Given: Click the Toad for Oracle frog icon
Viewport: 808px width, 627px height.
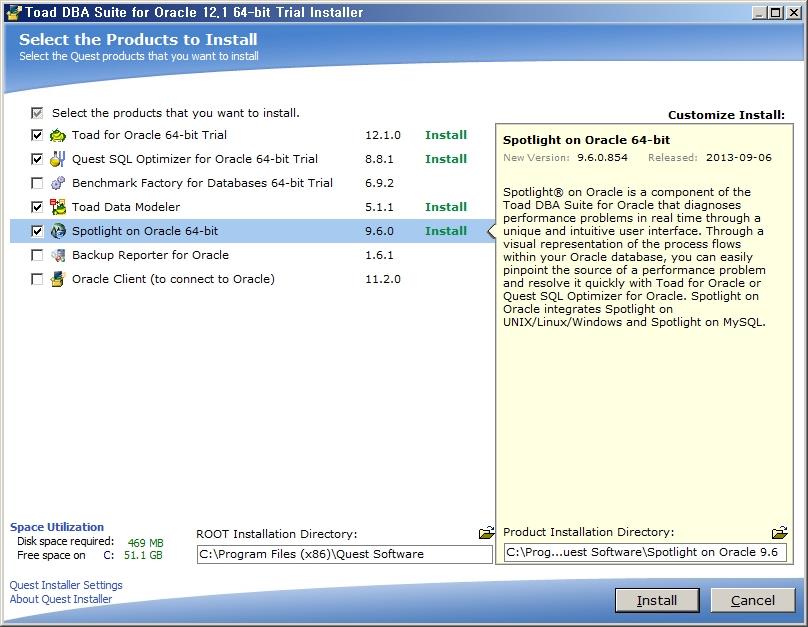Looking at the screenshot, I should (x=58, y=135).
